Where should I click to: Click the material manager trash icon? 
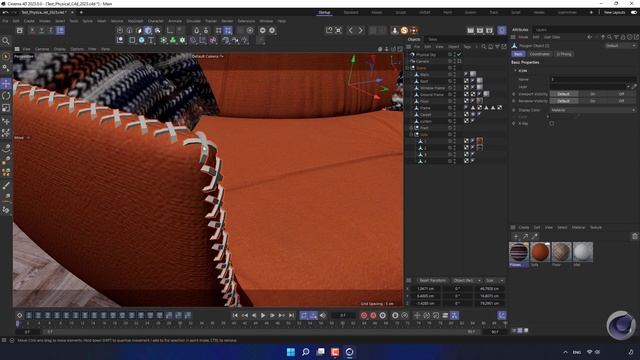(x=634, y=236)
